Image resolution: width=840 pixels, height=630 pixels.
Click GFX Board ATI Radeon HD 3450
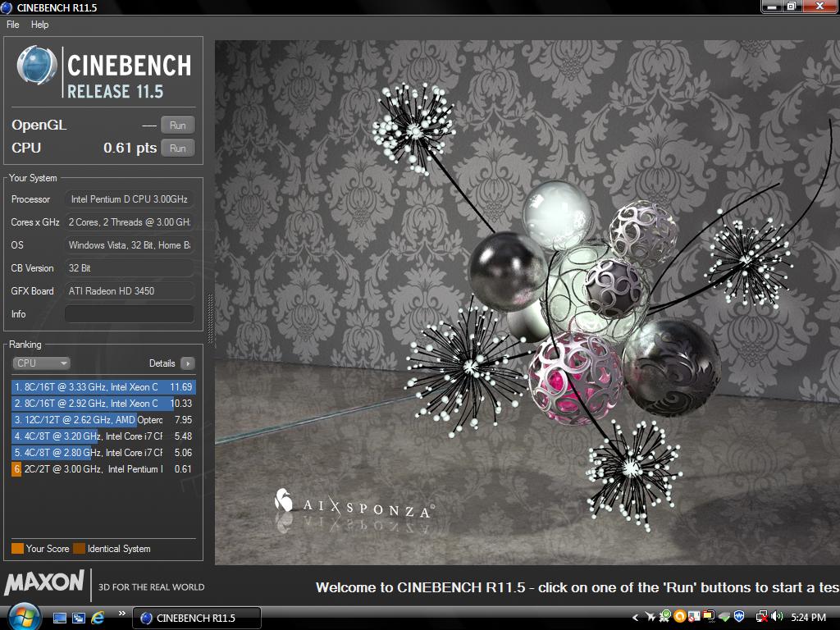pyautogui.click(x=129, y=291)
